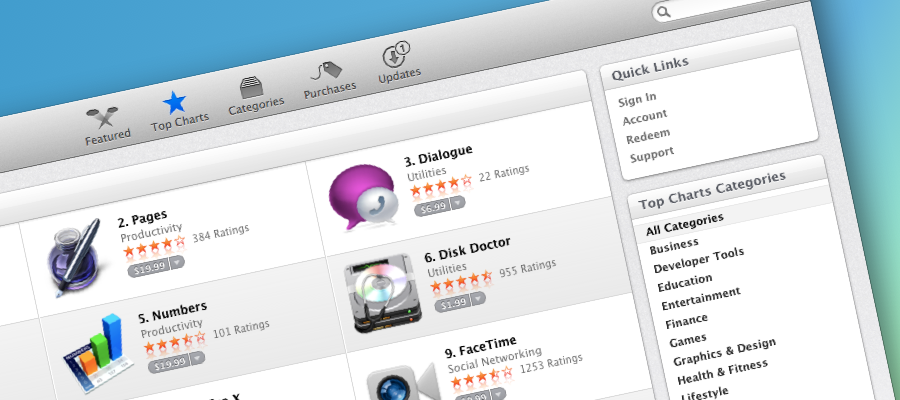900x400 pixels.
Task: Open the Numbers bar chart icon
Action: (98, 352)
